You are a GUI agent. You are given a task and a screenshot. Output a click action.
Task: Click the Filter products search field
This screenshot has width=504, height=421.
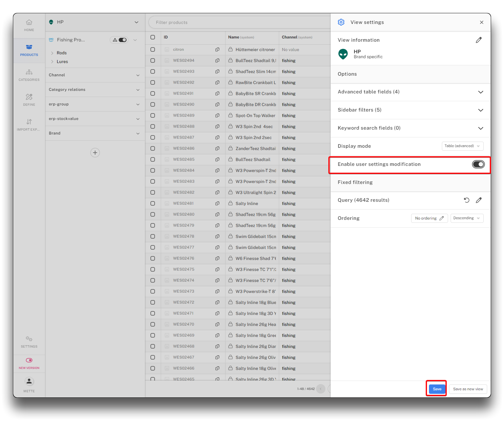point(239,22)
